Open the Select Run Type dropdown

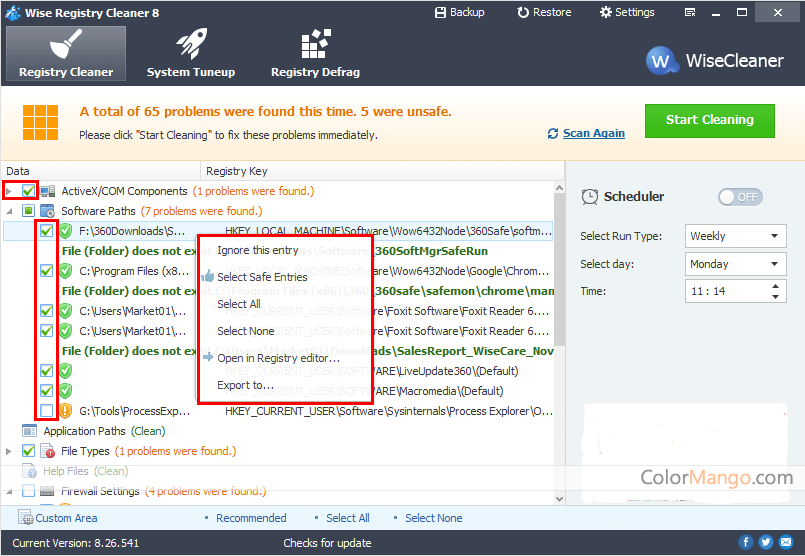tap(736, 236)
